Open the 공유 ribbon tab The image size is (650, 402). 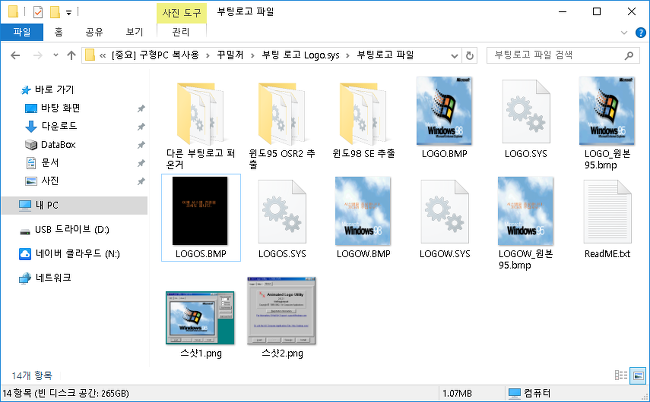tap(94, 32)
